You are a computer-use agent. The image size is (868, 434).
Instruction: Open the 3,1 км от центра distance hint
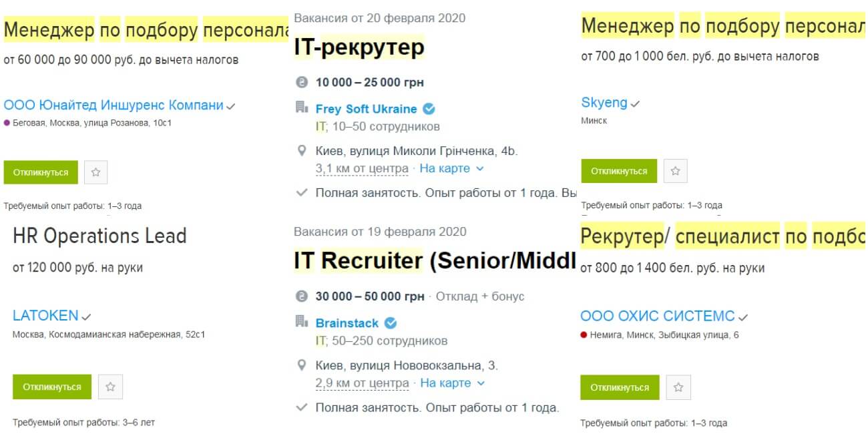click(362, 168)
